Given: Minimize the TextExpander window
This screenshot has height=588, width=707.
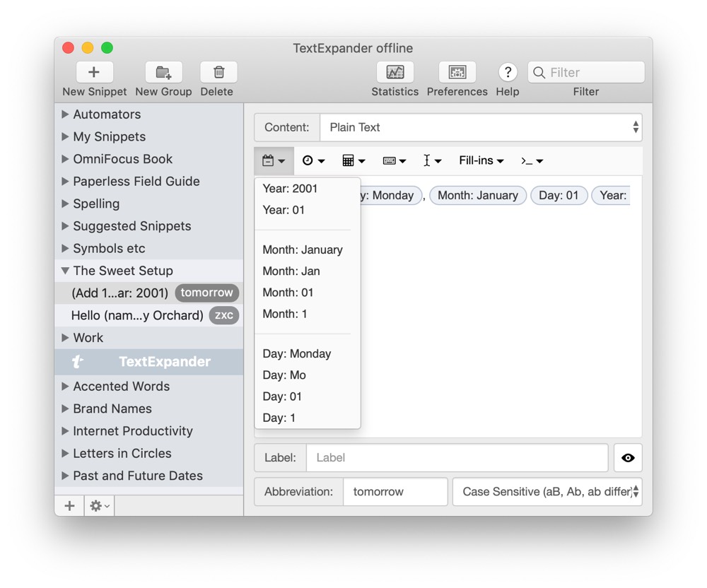Looking at the screenshot, I should point(88,48).
